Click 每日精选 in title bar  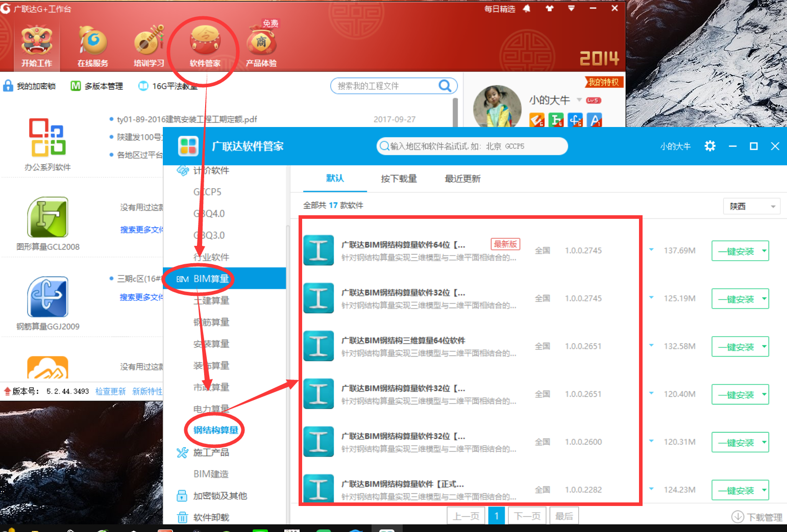point(500,9)
